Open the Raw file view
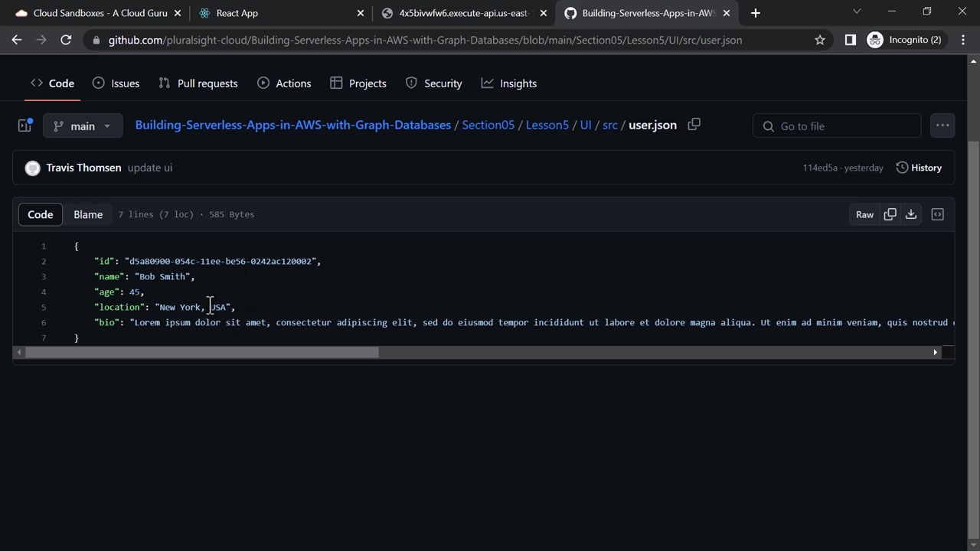Viewport: 980px width, 551px height. (864, 214)
